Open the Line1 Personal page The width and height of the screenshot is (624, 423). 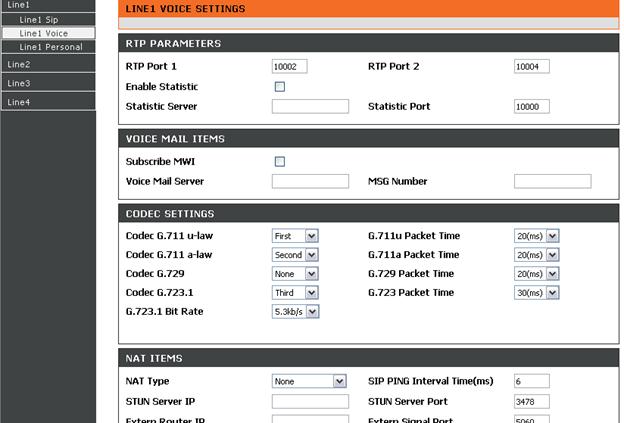point(48,47)
